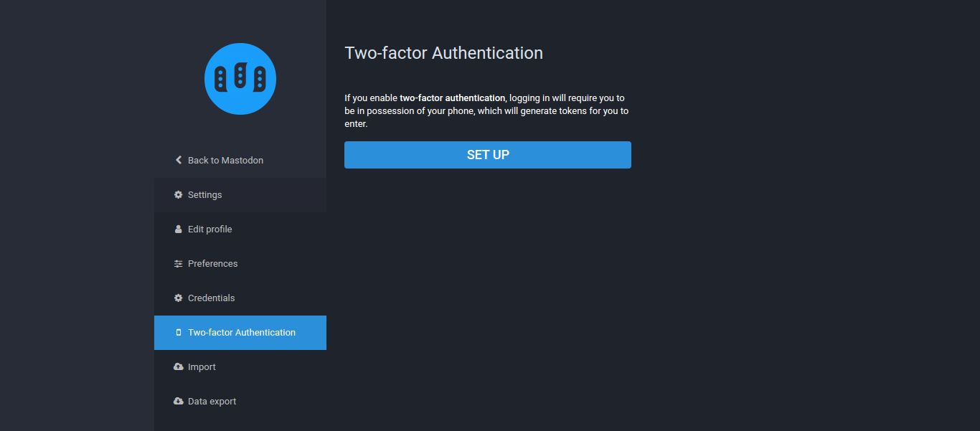Click the cloud download icon beside Data export

coord(179,401)
